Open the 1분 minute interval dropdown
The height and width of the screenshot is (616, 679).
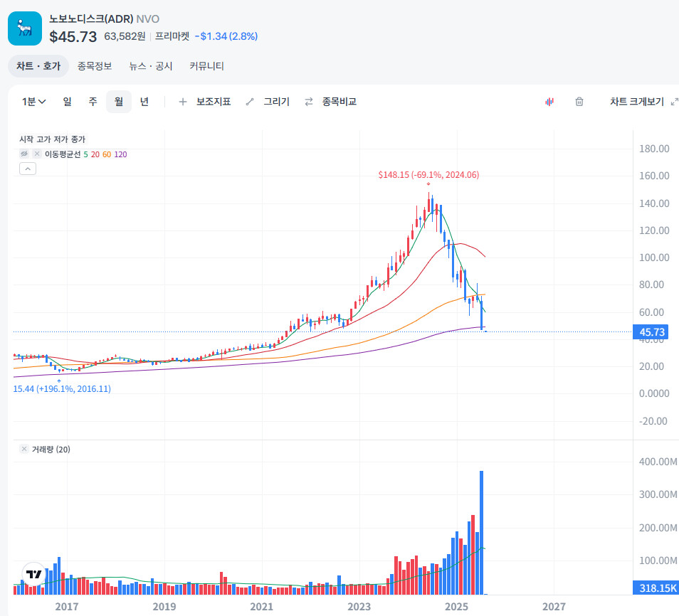[34, 102]
